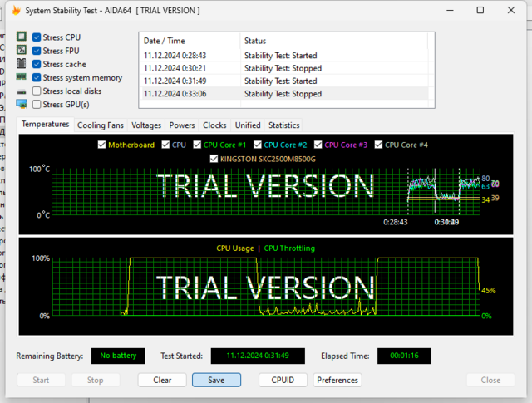The image size is (532, 403).
Task: Toggle the Stress system memory checkbox
Action: 37,77
